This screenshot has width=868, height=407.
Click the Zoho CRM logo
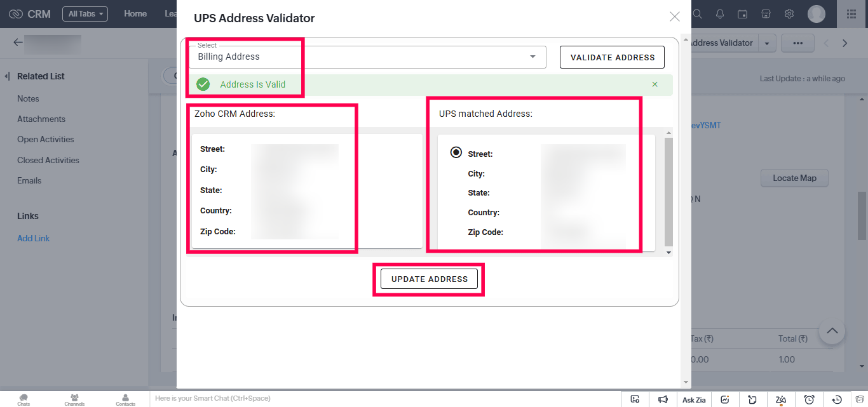click(x=31, y=14)
